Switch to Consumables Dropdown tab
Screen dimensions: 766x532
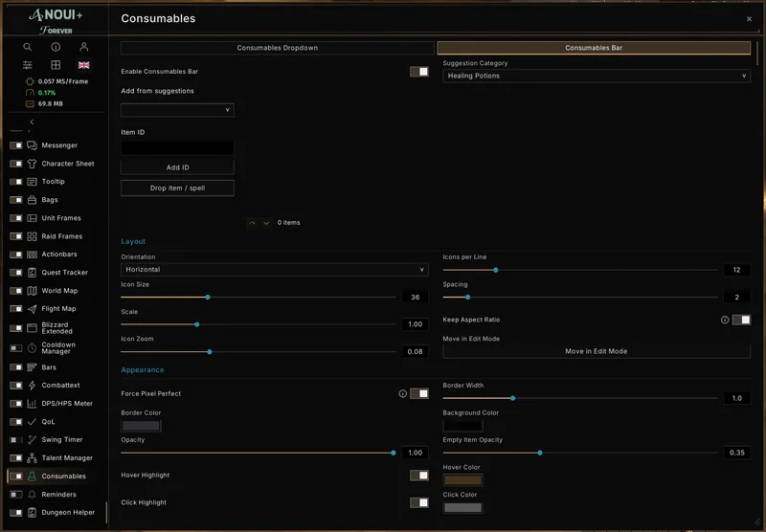[278, 48]
